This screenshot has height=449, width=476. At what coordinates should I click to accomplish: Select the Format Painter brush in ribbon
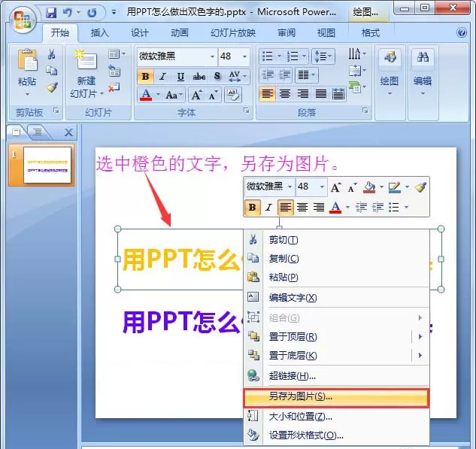(52, 87)
